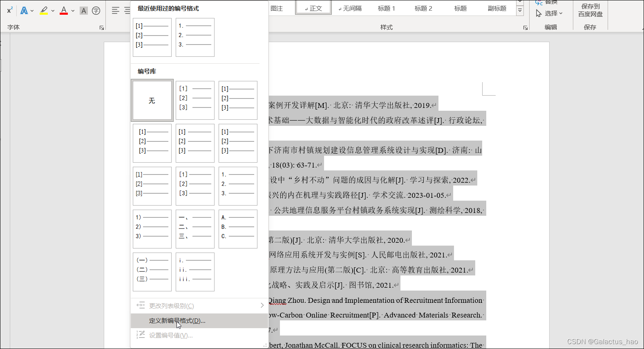
Task: Click reference line ending 学术交流. 2023-01-05.
Action: (360, 195)
